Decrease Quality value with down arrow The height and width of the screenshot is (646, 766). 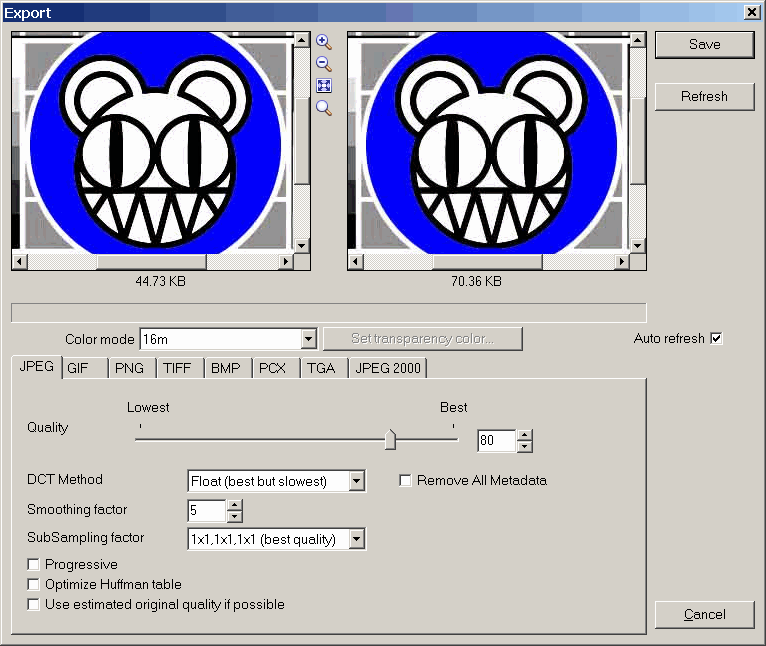click(524, 446)
